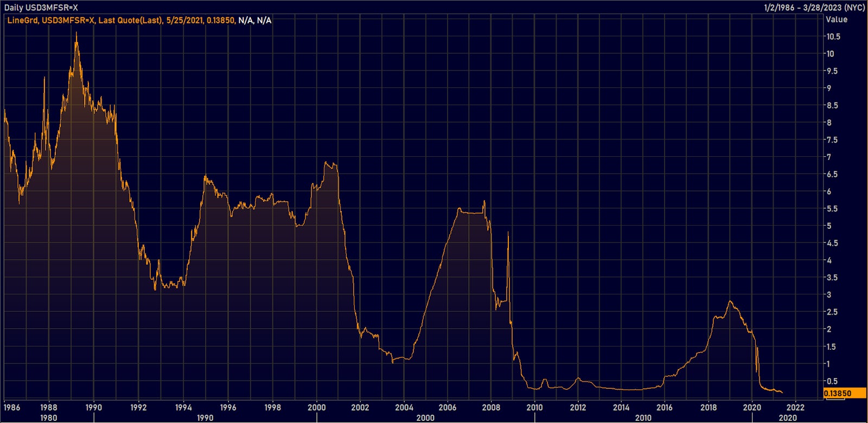
Task: Click the 2004 year label
Action: [x=404, y=407]
